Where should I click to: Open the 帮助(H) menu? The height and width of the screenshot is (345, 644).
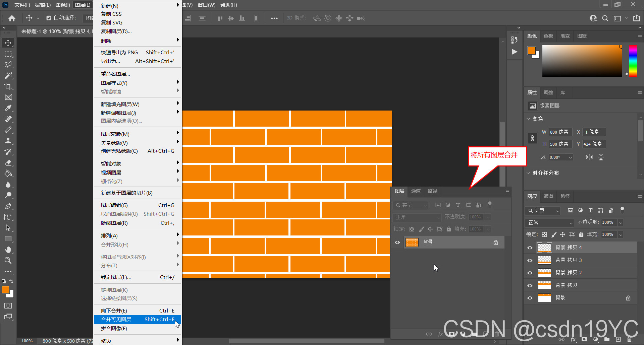[x=229, y=5]
